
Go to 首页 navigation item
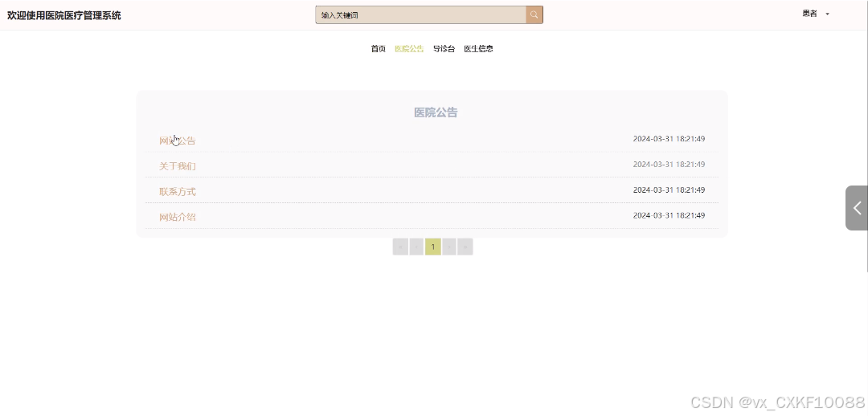[x=378, y=49]
